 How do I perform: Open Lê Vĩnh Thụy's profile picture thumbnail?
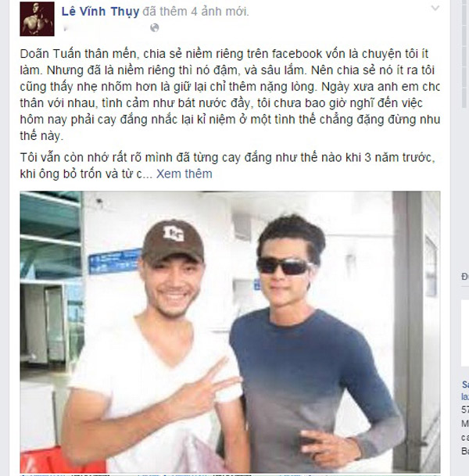coord(37,19)
